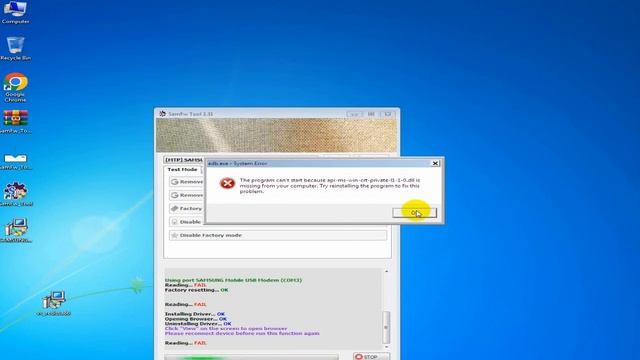This screenshot has width=640, height=360.
Task: Click the red error icon in dialog
Action: click(227, 183)
